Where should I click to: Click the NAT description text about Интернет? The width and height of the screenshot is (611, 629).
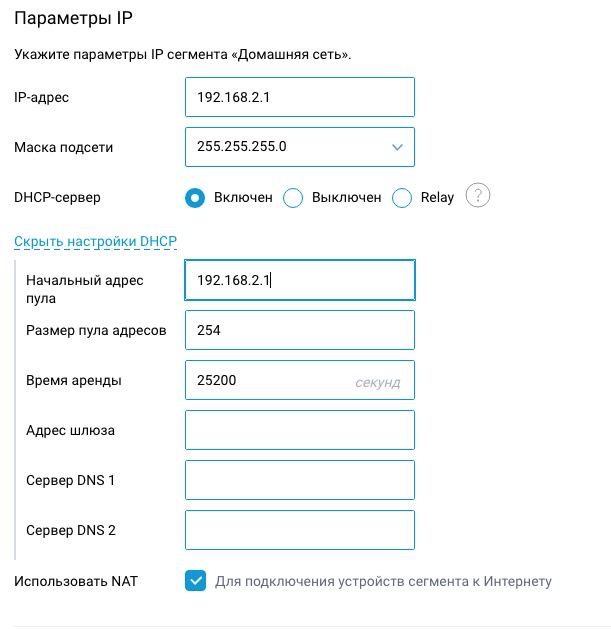click(383, 581)
